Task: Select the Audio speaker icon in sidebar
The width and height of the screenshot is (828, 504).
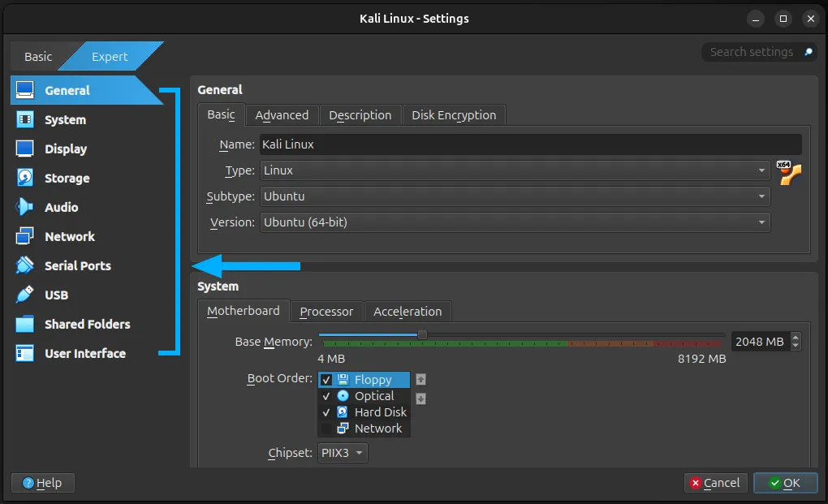Action: tap(25, 208)
